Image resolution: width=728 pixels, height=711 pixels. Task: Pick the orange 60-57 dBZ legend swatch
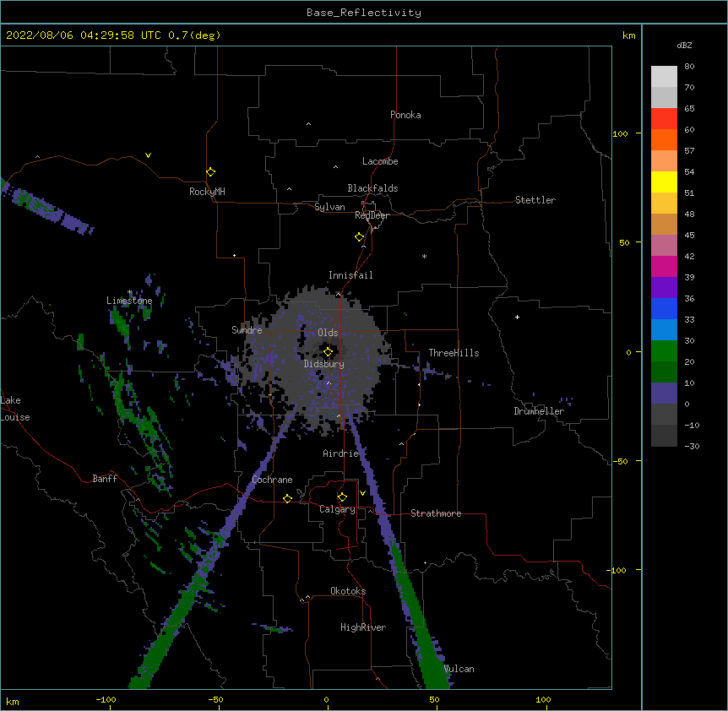coord(664,139)
